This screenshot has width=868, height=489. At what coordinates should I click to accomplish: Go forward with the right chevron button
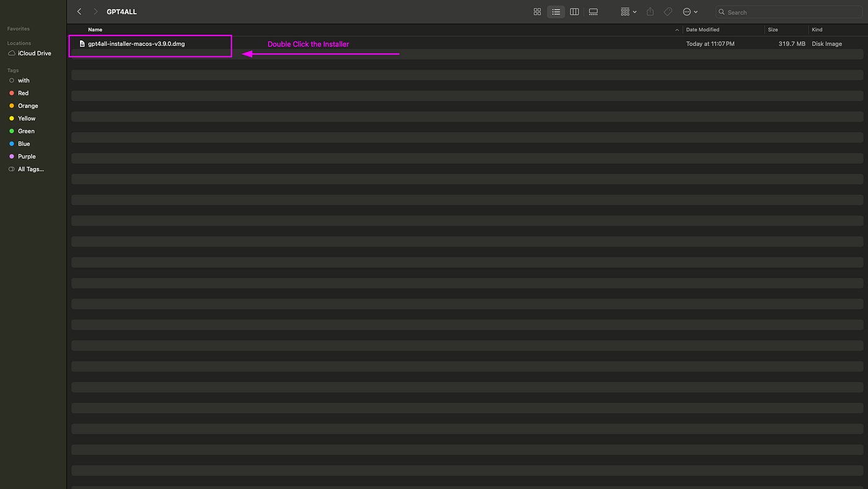(x=95, y=12)
